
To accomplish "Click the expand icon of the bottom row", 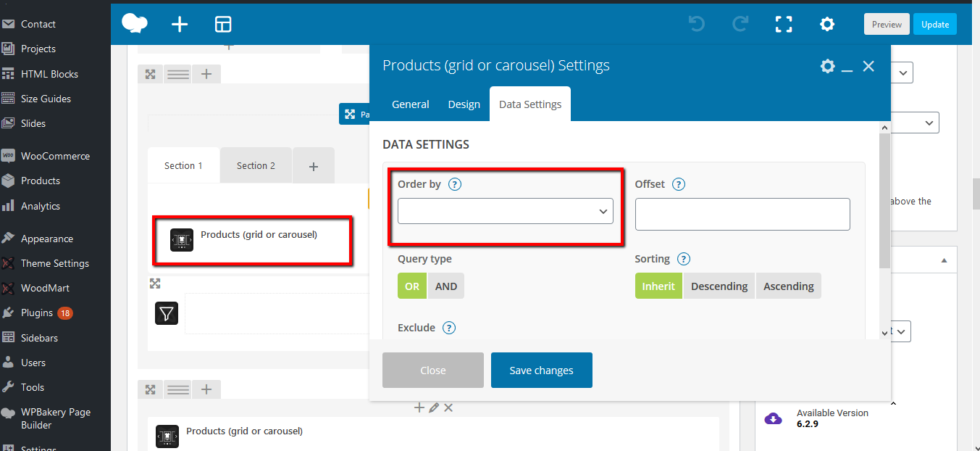I will click(151, 389).
